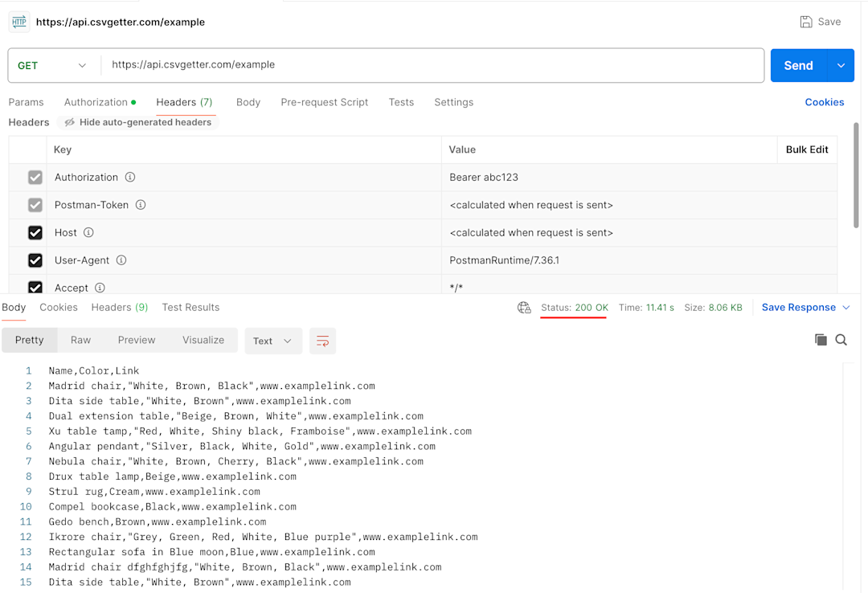The width and height of the screenshot is (868, 593).
Task: Toggle the Postman-Token header checkbox
Action: tap(35, 205)
